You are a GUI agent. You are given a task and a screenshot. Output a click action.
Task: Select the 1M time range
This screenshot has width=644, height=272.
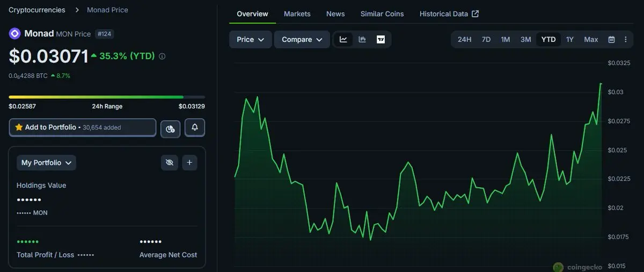point(506,39)
